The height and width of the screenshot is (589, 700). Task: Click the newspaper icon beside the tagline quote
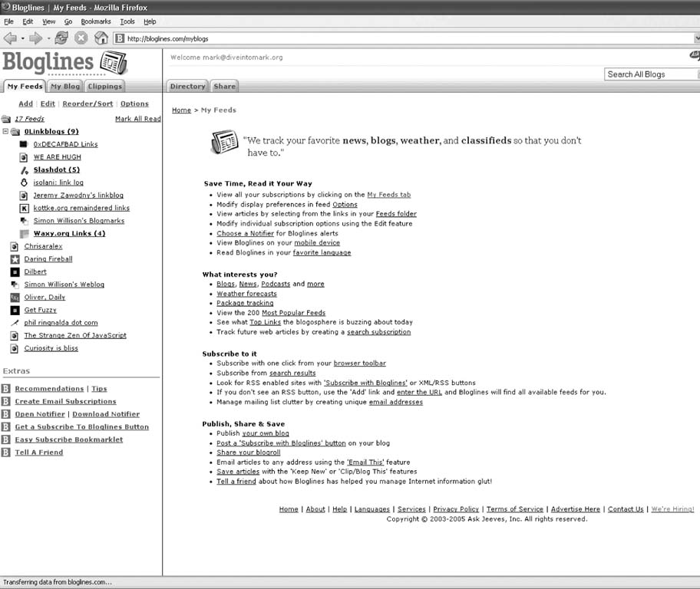[x=224, y=142]
